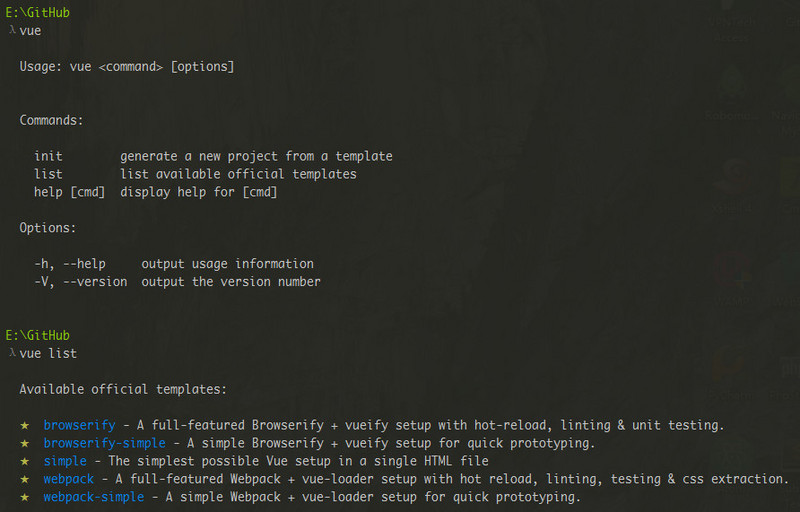Click the star before the webpack template

click(x=26, y=479)
